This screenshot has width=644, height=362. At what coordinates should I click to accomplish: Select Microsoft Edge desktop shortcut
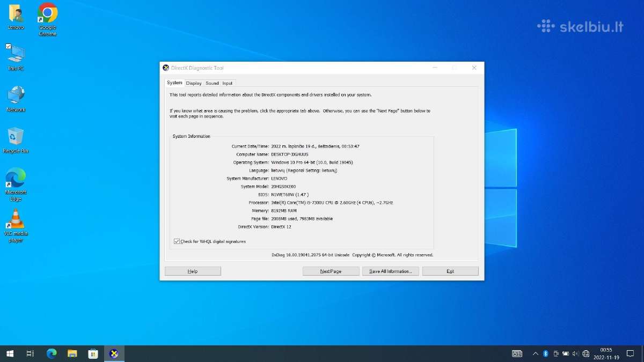coord(16,184)
